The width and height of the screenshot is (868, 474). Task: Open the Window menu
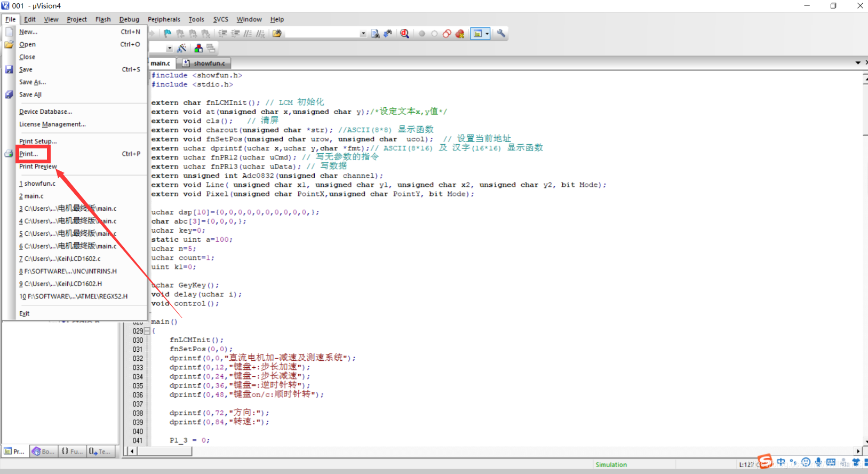click(249, 19)
